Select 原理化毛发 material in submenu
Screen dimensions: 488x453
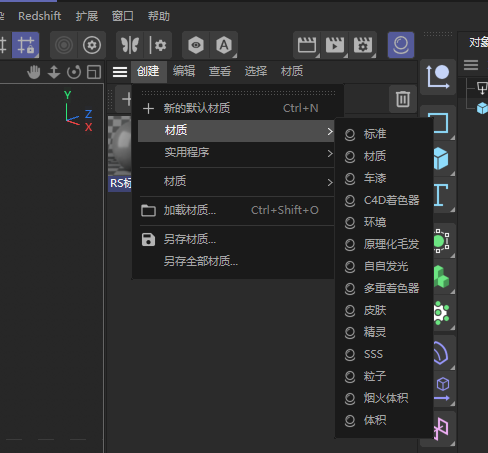(x=384, y=244)
